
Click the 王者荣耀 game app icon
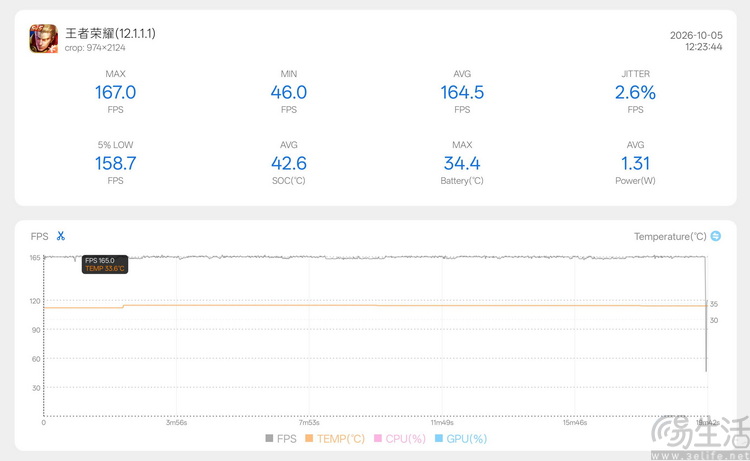pyautogui.click(x=44, y=39)
